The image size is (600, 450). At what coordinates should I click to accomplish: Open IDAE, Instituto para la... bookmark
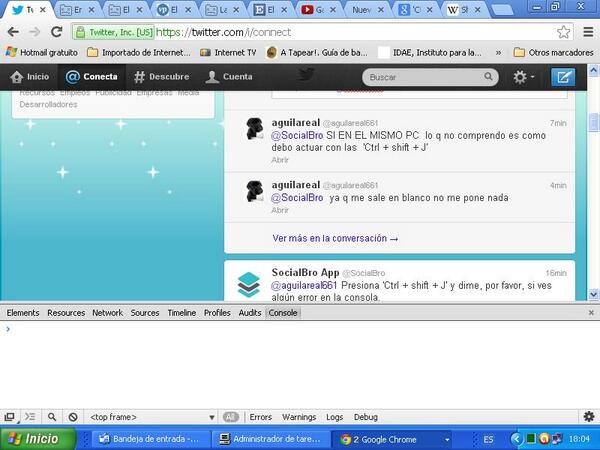(430, 52)
